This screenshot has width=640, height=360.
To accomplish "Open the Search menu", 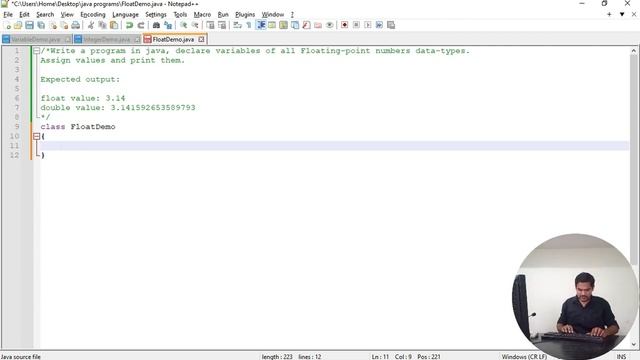I will (x=45, y=14).
